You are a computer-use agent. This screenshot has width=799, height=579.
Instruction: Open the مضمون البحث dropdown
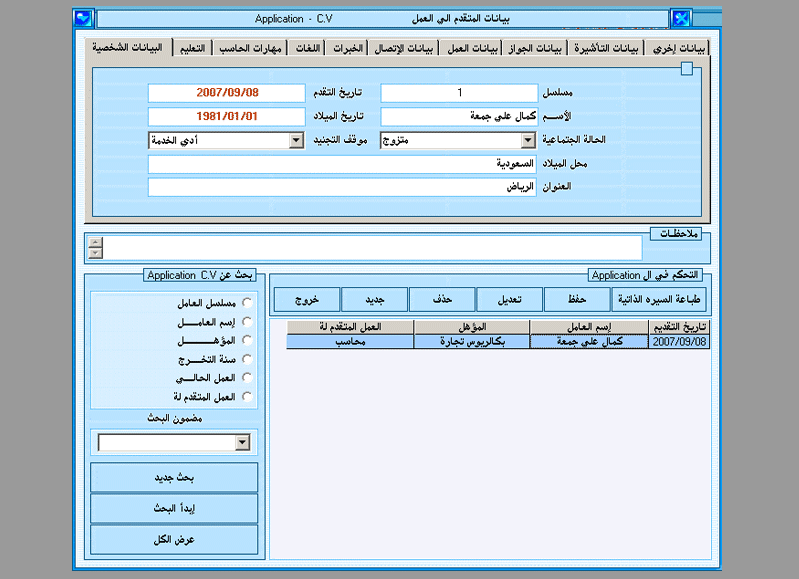point(243,442)
